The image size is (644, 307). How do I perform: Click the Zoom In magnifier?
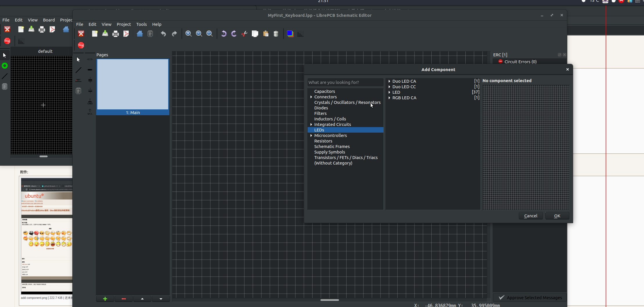click(x=189, y=34)
